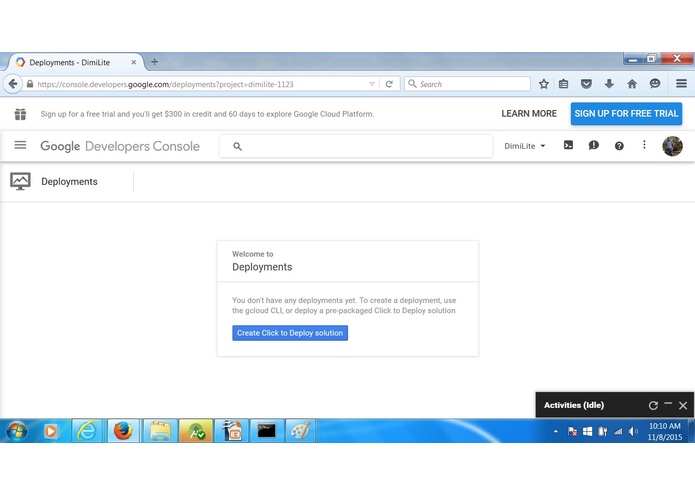Click the Deployments monitor icon
The width and height of the screenshot is (695, 494).
(x=20, y=181)
